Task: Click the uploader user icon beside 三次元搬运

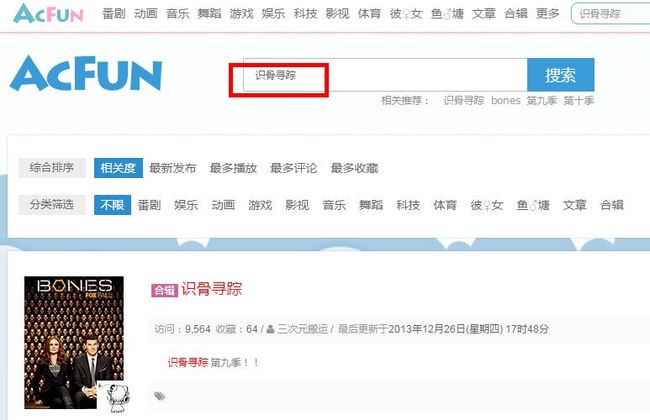Action: click(x=270, y=329)
